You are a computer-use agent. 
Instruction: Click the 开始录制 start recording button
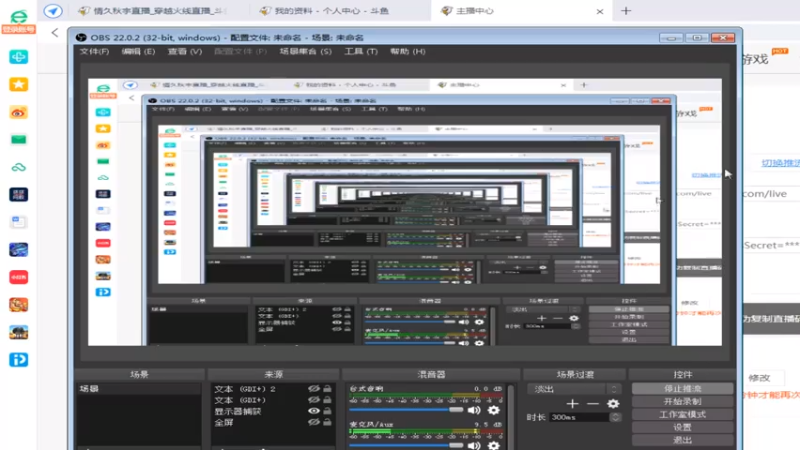[683, 402]
